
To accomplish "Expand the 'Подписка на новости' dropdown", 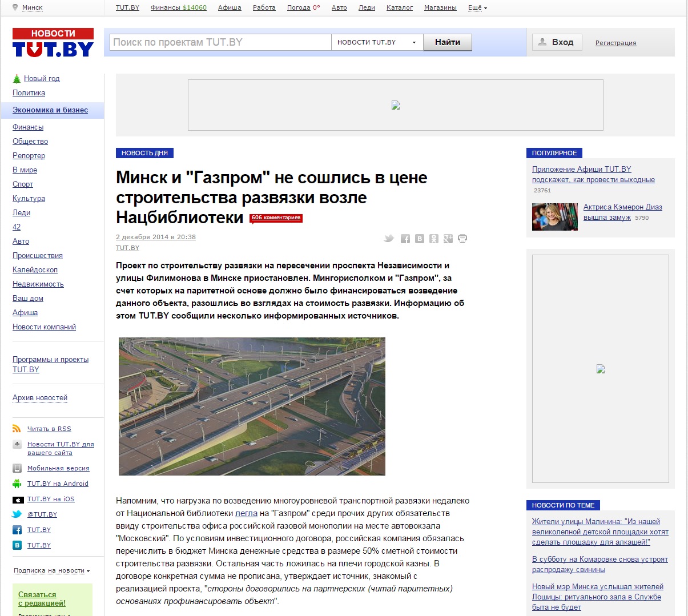I will 51,570.
